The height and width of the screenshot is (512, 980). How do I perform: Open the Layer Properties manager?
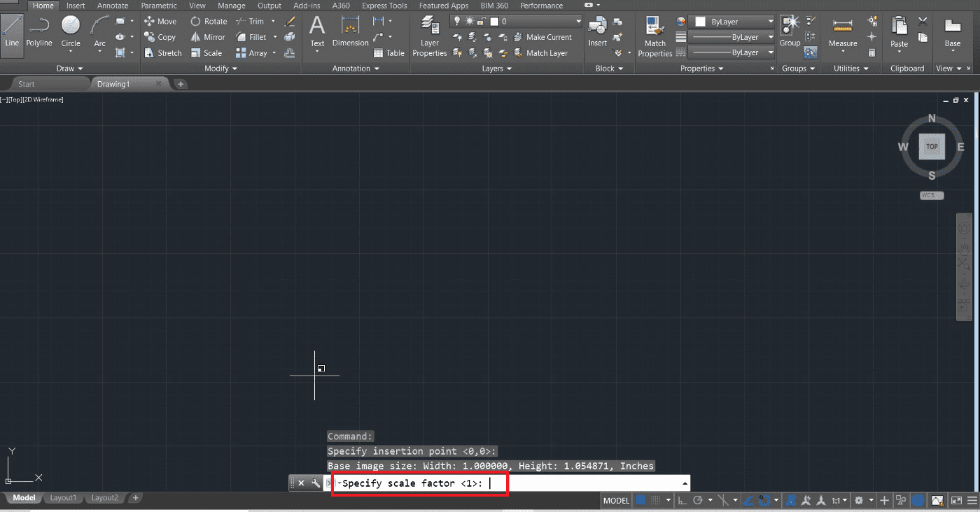point(430,37)
